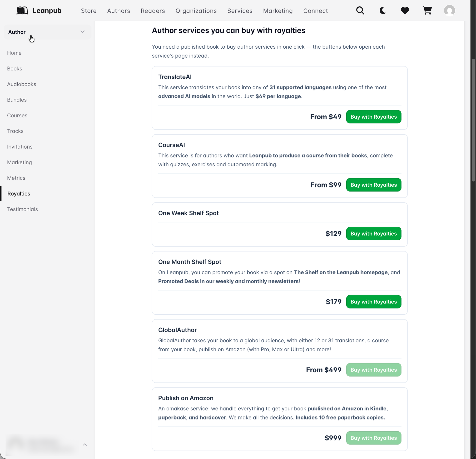Go to Audiobooks in the sidebar

click(x=22, y=84)
